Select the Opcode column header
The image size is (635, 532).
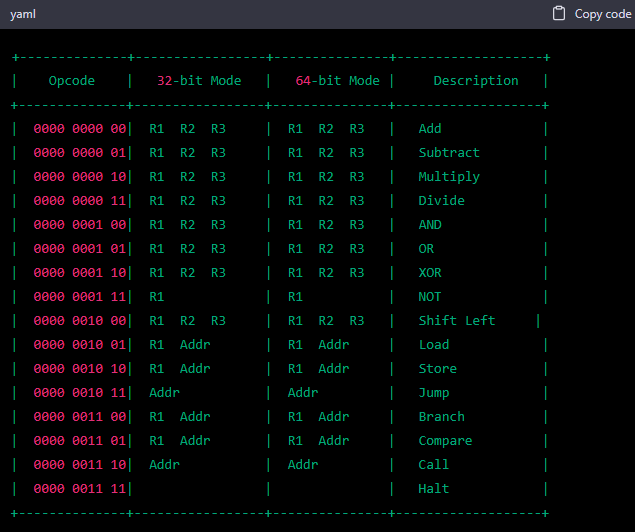click(x=72, y=81)
